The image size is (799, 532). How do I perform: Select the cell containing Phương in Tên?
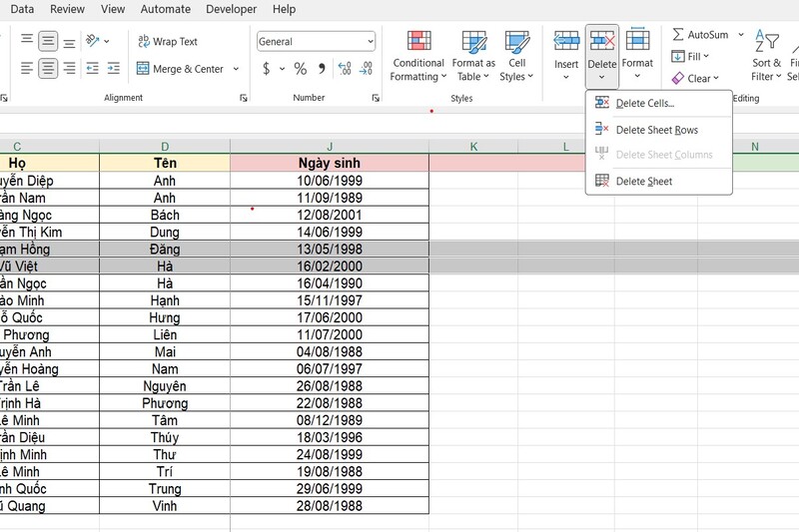click(165, 403)
